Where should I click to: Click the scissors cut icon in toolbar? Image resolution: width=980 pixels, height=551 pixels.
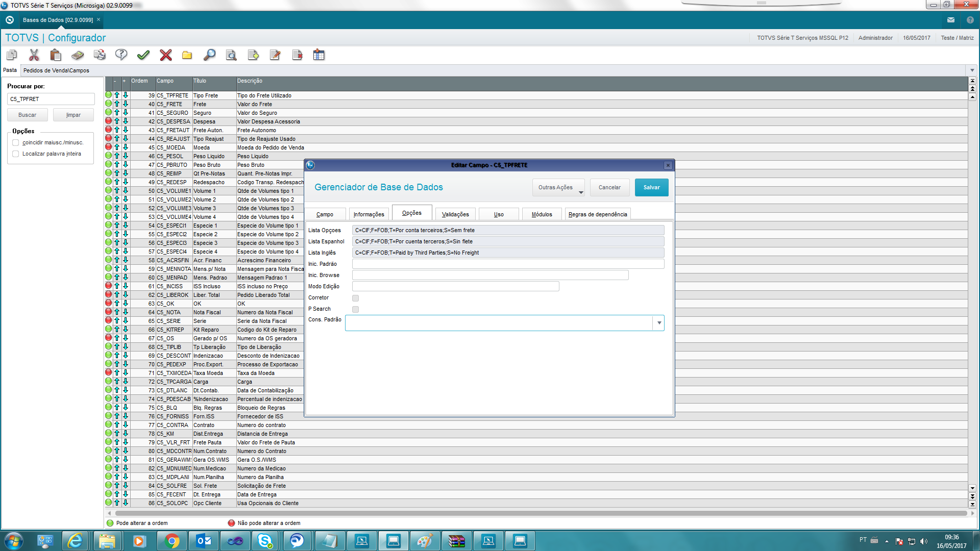34,55
